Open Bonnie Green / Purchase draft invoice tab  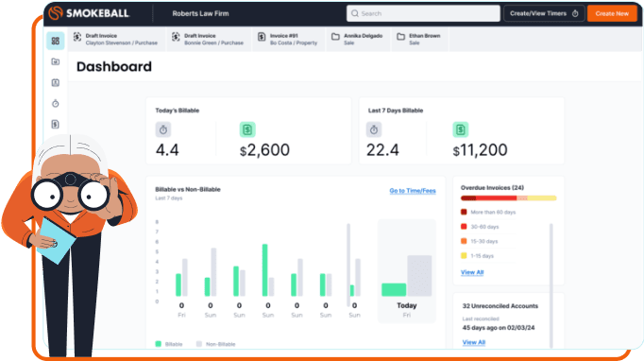209,39
